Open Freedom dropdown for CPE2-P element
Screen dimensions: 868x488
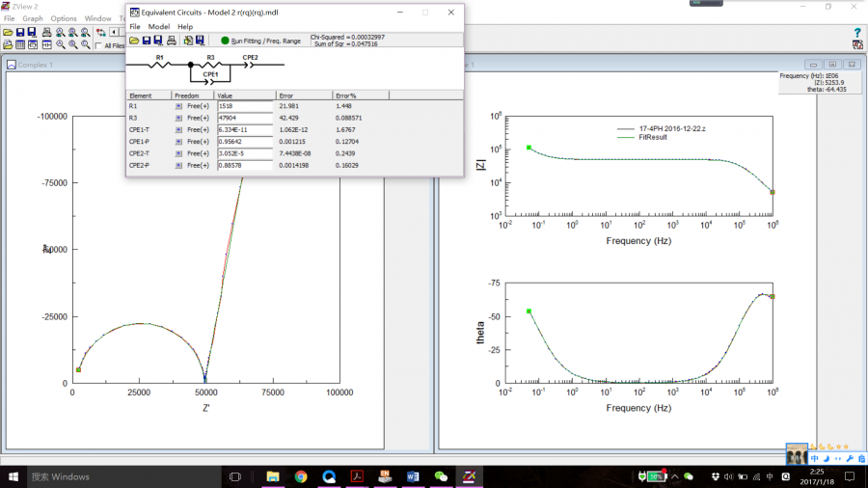click(178, 165)
